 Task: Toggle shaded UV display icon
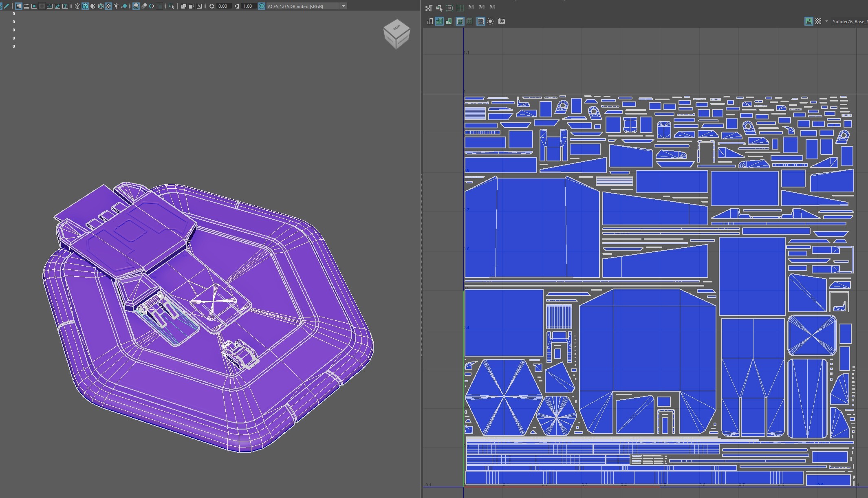[x=439, y=21]
